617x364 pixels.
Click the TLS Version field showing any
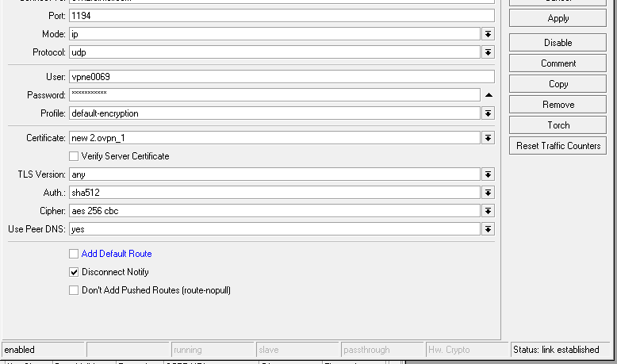274,174
